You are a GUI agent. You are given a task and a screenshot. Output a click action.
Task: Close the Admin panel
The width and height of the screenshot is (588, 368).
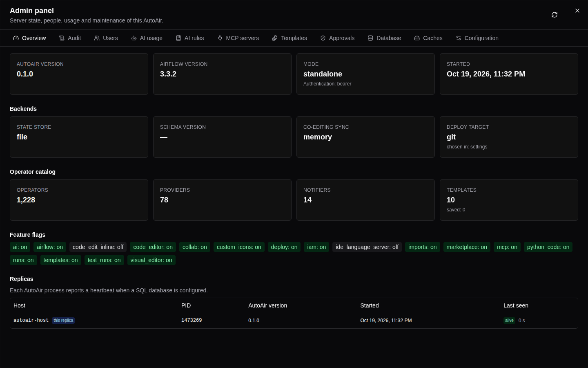coord(577,11)
